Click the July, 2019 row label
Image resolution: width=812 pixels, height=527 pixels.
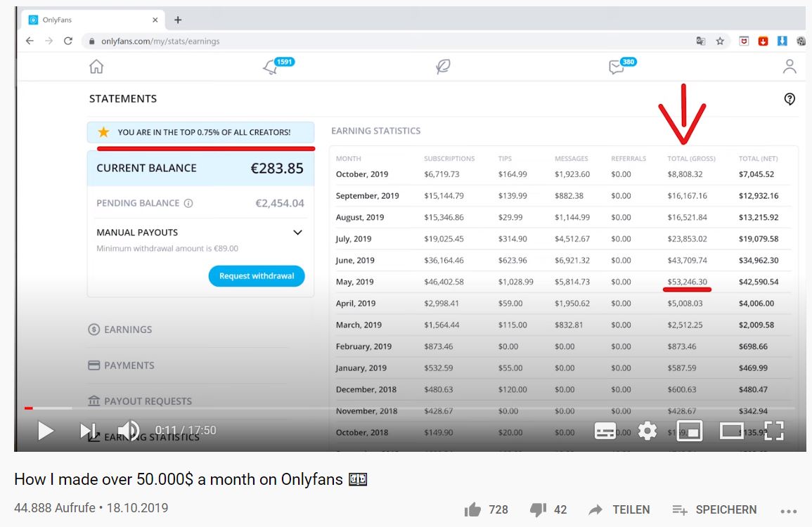(x=353, y=239)
